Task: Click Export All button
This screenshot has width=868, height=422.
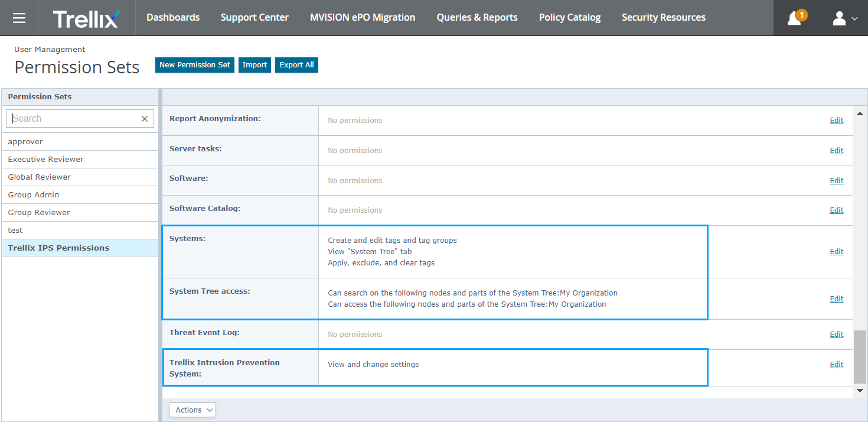Action: click(x=297, y=65)
